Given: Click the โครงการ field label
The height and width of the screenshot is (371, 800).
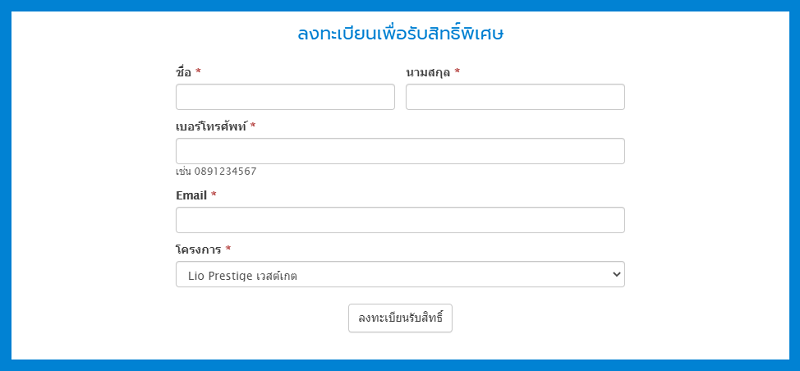Looking at the screenshot, I should coord(198,250).
